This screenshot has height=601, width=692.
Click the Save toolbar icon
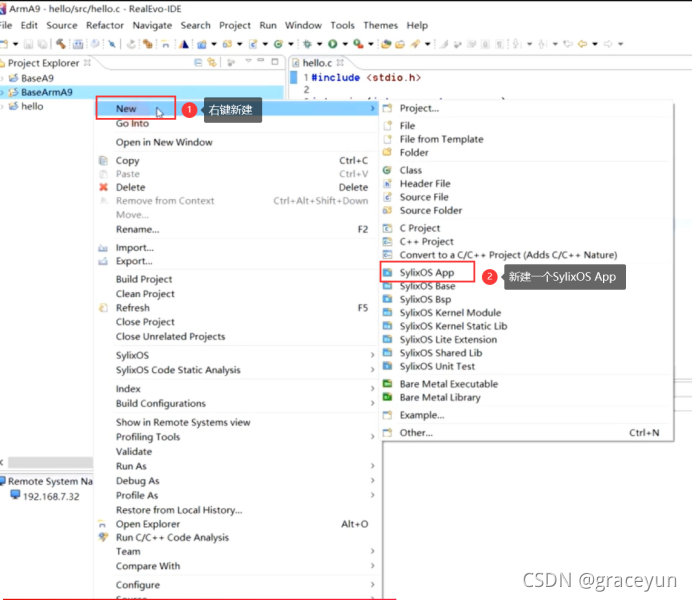click(x=28, y=44)
